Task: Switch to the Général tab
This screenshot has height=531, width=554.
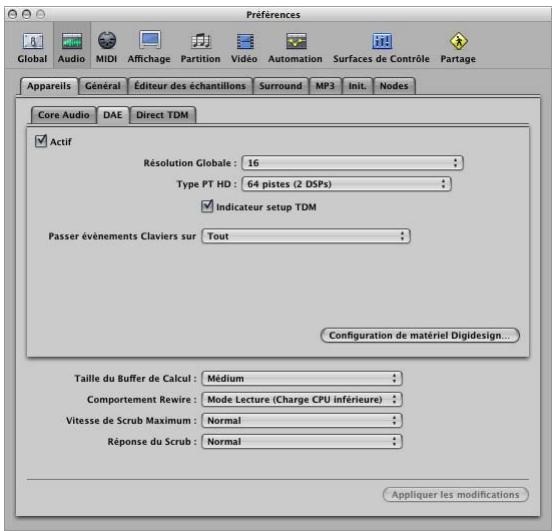Action: 103,86
